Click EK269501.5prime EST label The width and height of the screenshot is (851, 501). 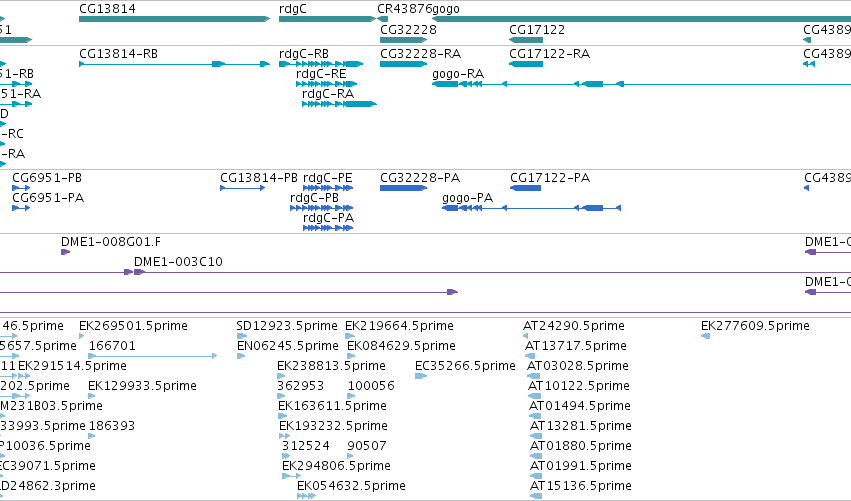click(133, 326)
